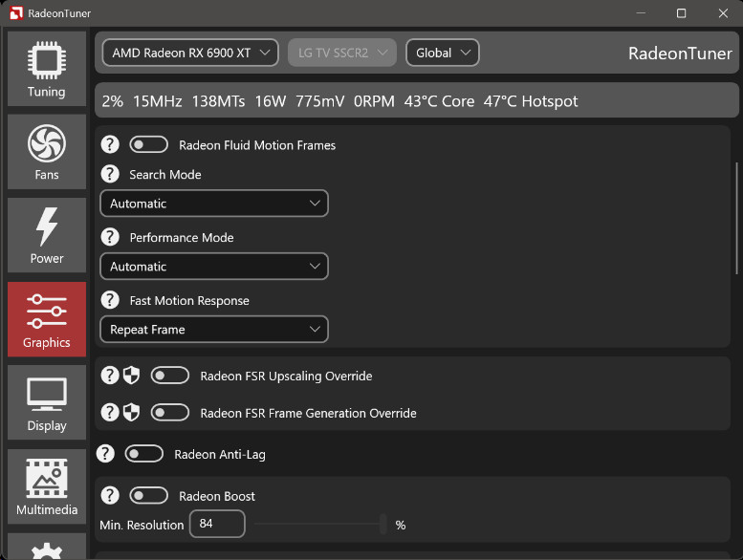Image resolution: width=743 pixels, height=560 pixels.
Task: Click shield icon beside FSR Upscaling Override
Action: (132, 376)
